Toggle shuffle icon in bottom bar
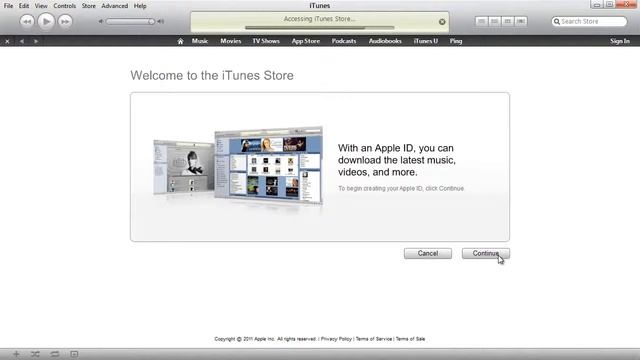Screen dimensions: 640x360 point(35,354)
